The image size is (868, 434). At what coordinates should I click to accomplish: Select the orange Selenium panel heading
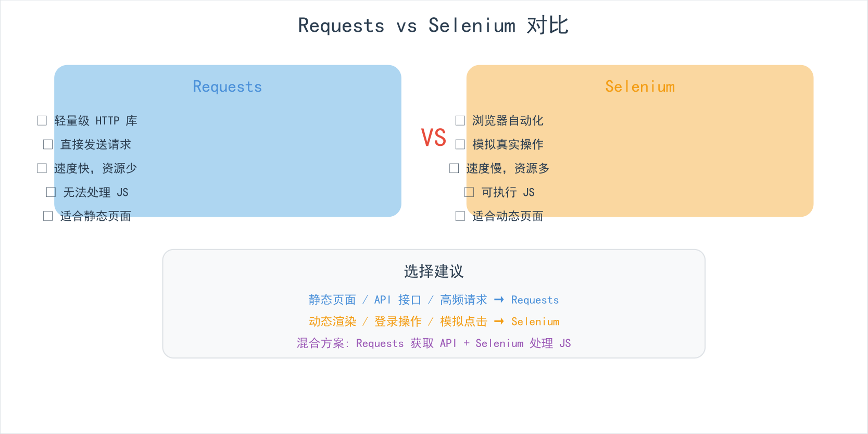(640, 86)
